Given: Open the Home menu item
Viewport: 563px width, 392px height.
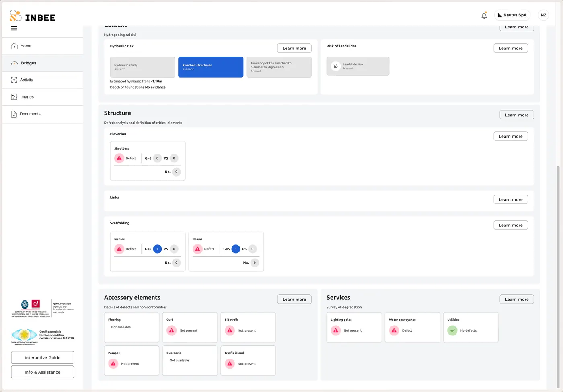Looking at the screenshot, I should pyautogui.click(x=43, y=46).
